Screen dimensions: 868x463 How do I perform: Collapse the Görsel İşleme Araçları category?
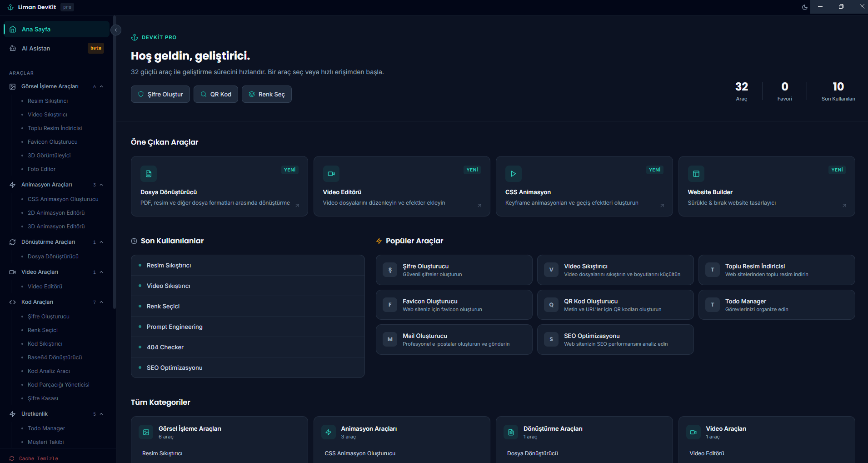coord(101,86)
